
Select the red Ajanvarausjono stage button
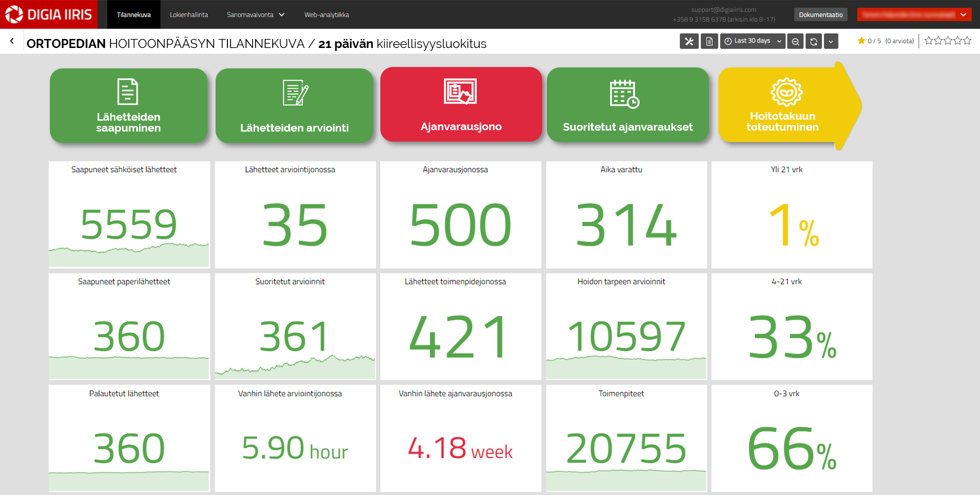[x=461, y=105]
